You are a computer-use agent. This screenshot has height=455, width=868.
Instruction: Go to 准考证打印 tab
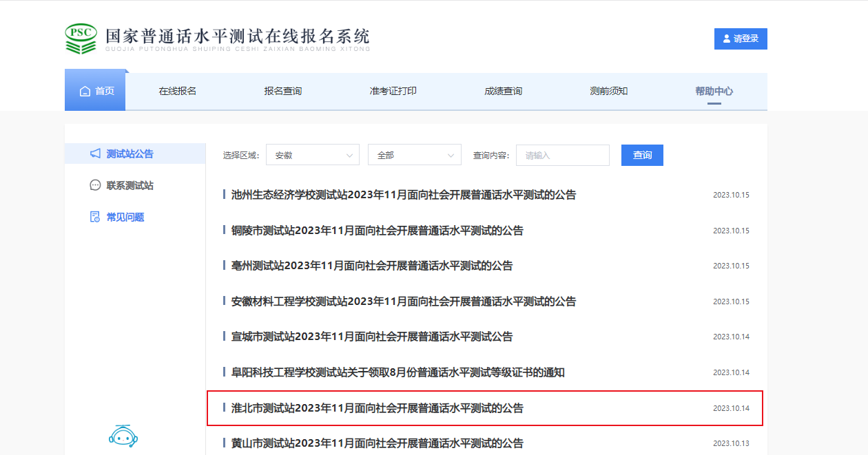coord(393,91)
